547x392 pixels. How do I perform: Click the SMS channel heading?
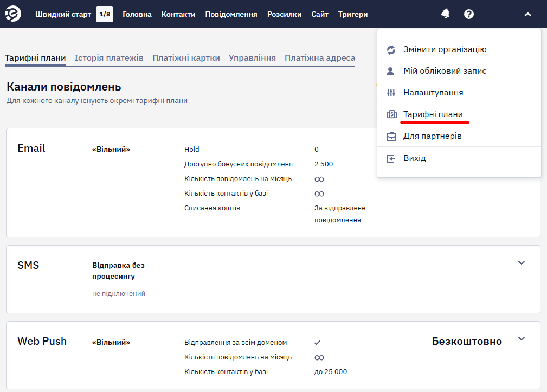point(28,266)
